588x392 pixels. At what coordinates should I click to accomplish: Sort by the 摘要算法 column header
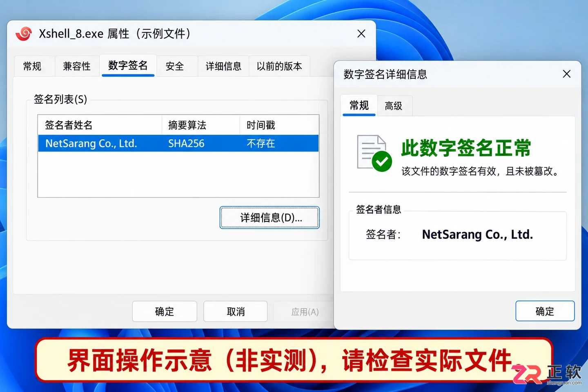[200, 125]
